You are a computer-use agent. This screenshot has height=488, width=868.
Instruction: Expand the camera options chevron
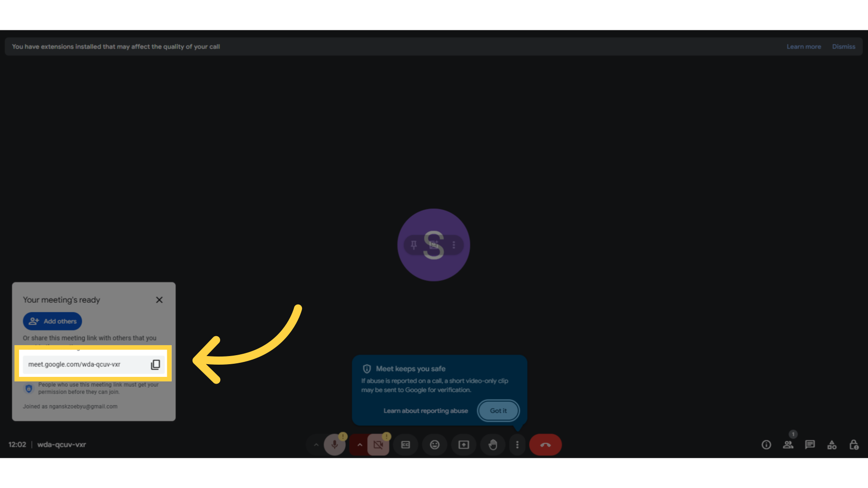pos(359,445)
